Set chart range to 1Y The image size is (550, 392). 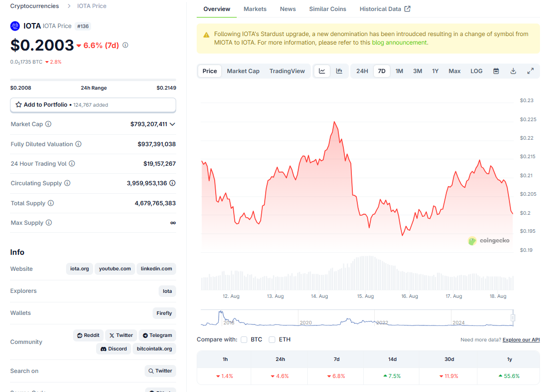[435, 71]
